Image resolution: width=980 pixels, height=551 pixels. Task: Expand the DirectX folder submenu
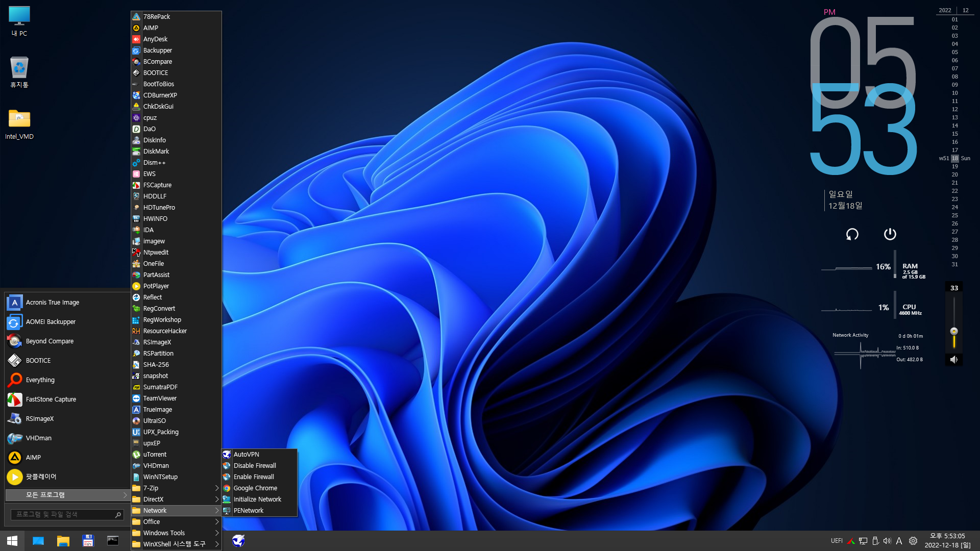[x=176, y=499]
